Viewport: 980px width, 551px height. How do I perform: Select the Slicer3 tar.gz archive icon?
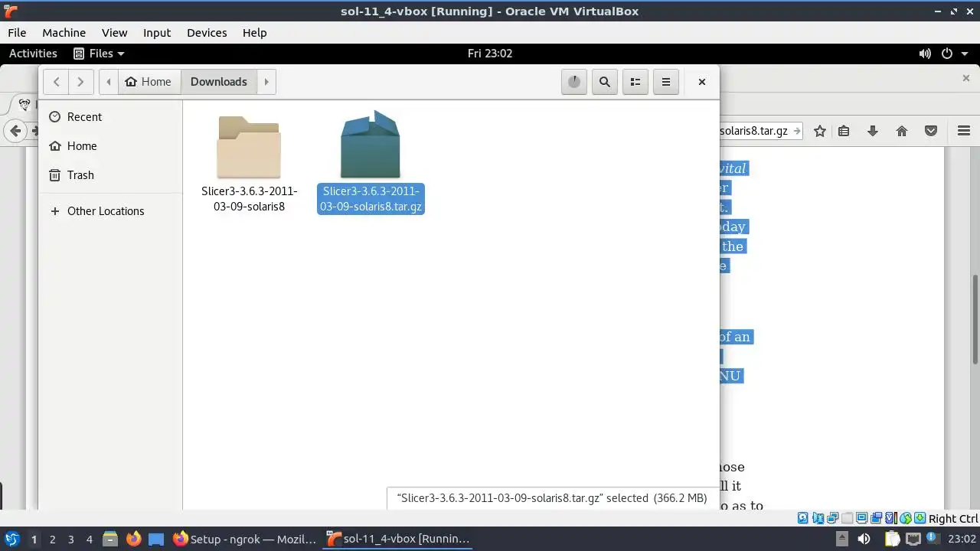371,145
